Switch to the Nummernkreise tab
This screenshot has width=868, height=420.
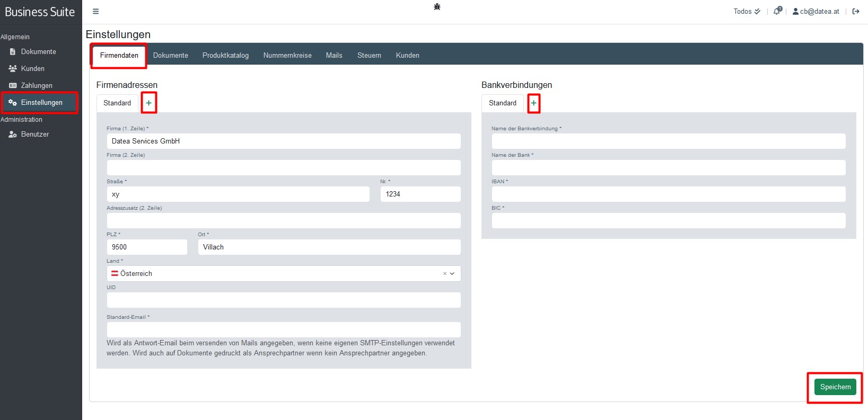287,55
